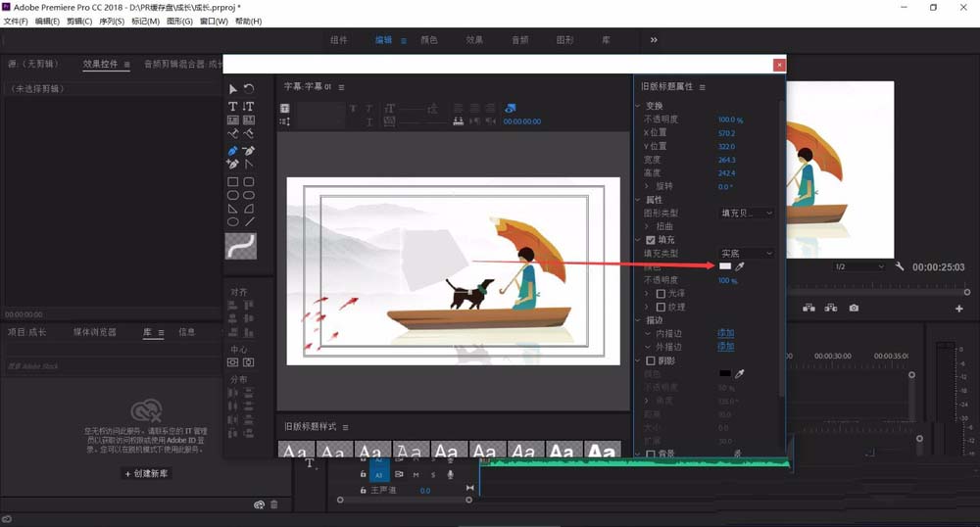This screenshot has height=527, width=980.
Task: Click the New Title Based on Current icon
Action: [284, 108]
